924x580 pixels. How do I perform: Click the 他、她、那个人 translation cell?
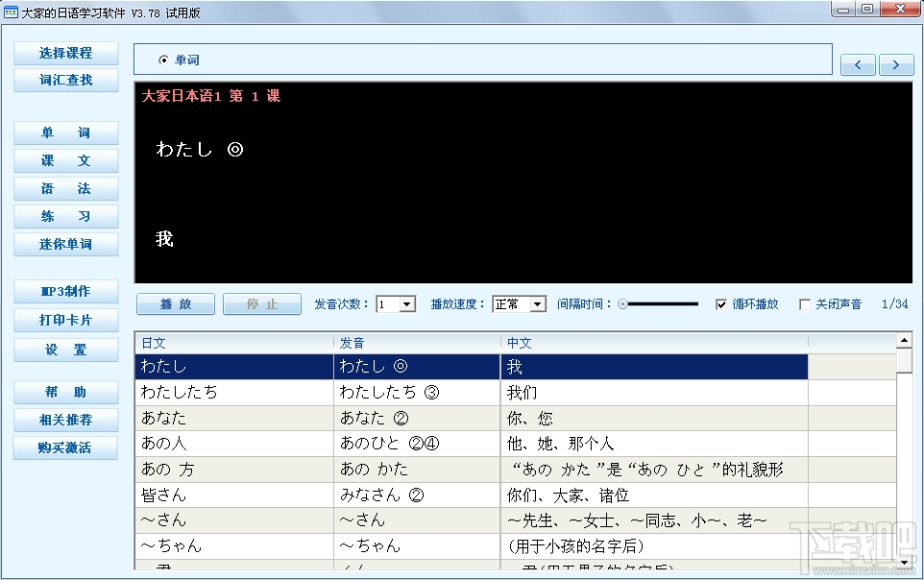pyautogui.click(x=654, y=444)
